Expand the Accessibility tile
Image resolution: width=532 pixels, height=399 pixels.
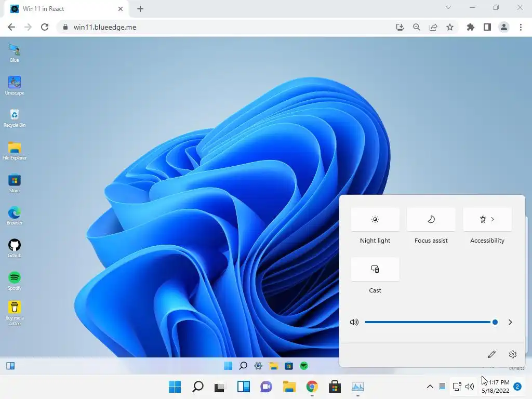point(487,219)
